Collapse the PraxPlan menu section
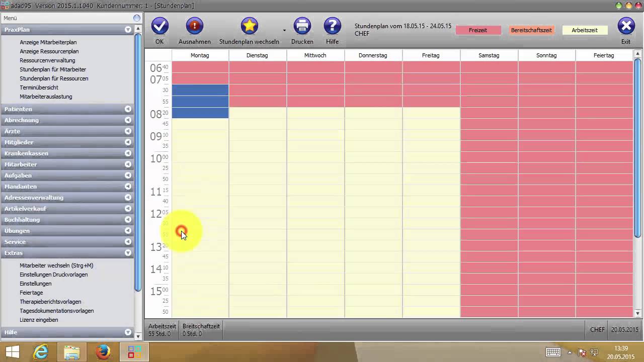Viewport: 644px width, 362px height. click(128, 30)
